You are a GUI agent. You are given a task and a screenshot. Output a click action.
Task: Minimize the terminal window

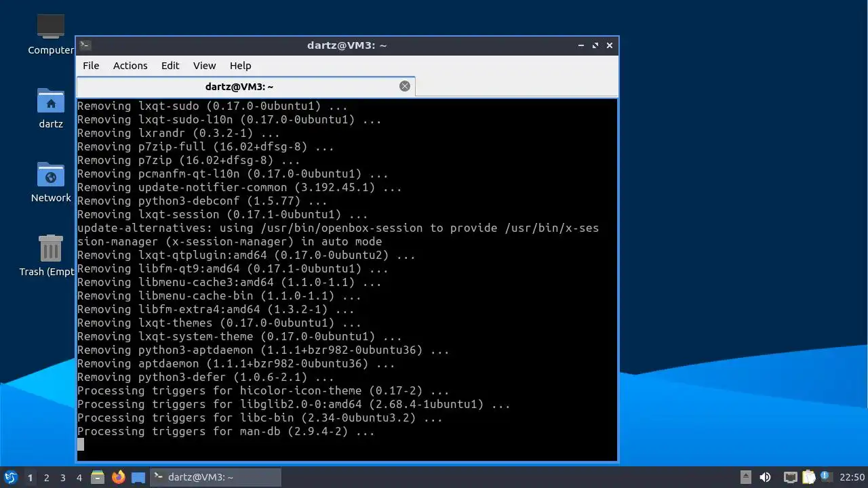(581, 45)
